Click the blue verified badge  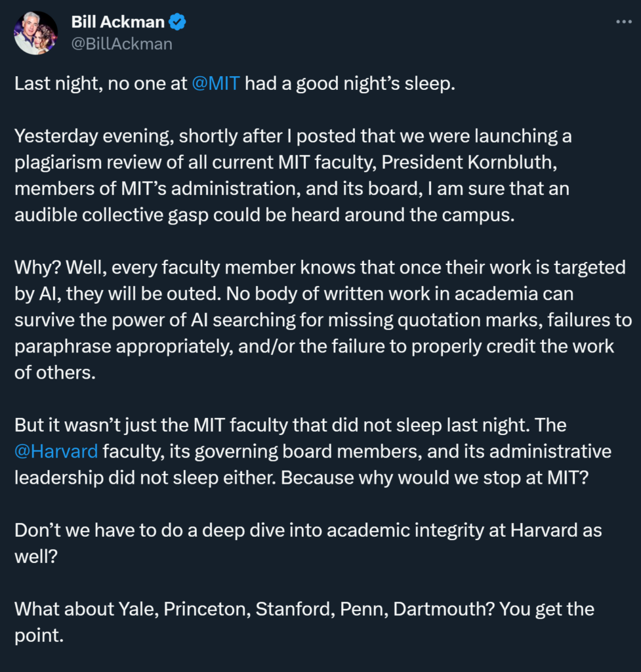coord(178,22)
